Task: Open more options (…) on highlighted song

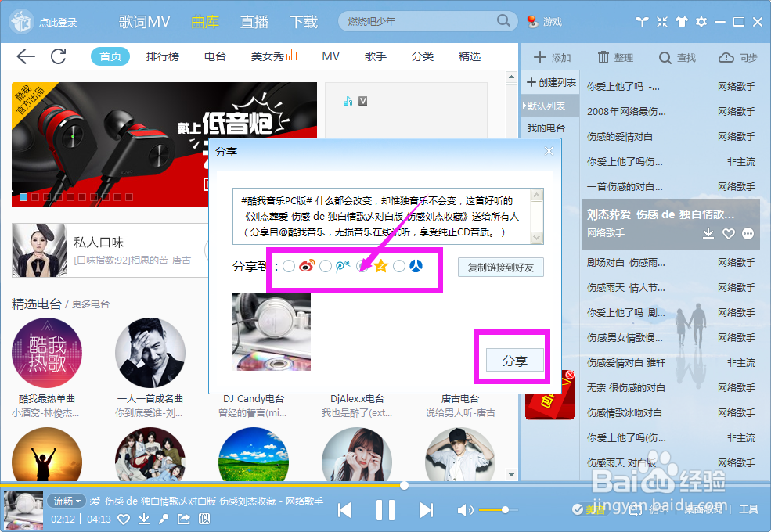Action: pos(748,234)
